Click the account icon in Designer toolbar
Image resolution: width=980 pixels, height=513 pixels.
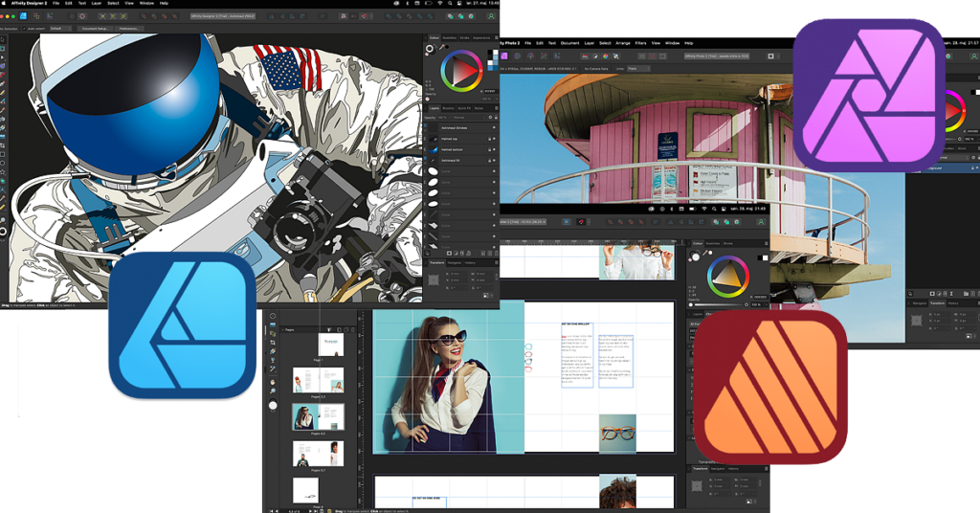click(491, 16)
